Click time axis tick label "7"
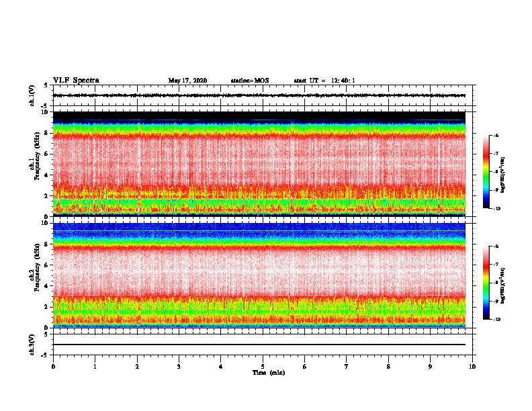The width and height of the screenshot is (532, 411). [347, 367]
